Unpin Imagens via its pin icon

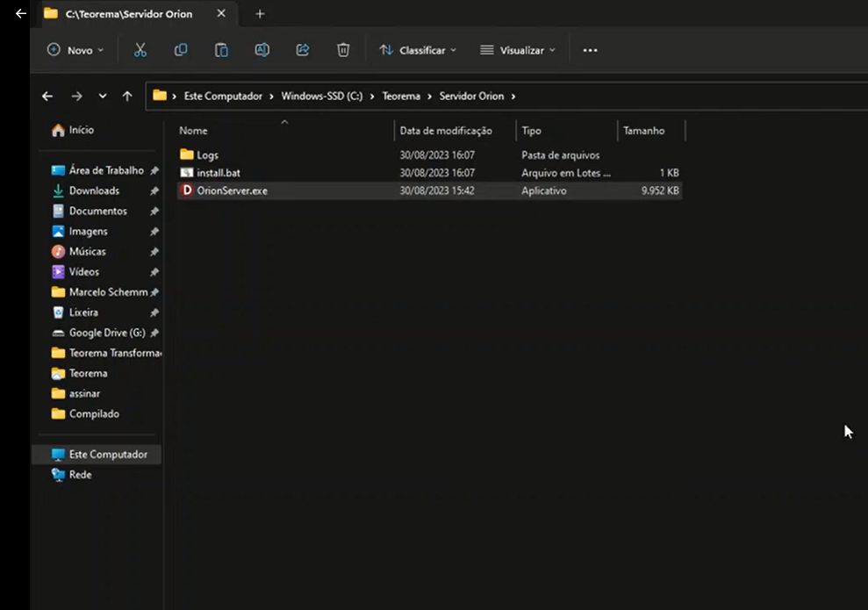(x=154, y=232)
